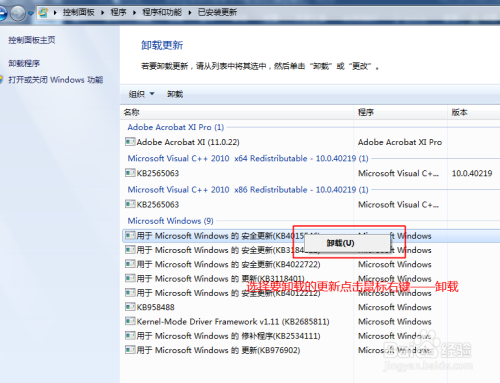The height and width of the screenshot is (383, 500).
Task: Collapse the Visual C++ 2010 x64 Redistributable group
Action: 248,158
